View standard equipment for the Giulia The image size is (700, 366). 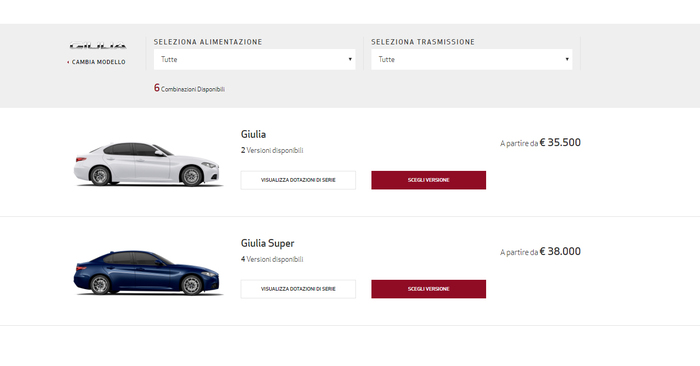pos(298,180)
